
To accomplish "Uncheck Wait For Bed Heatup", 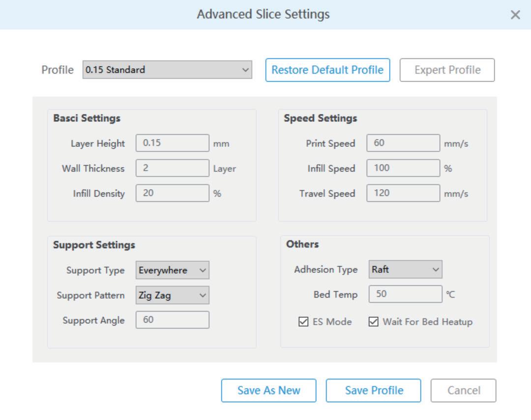I will pos(374,322).
